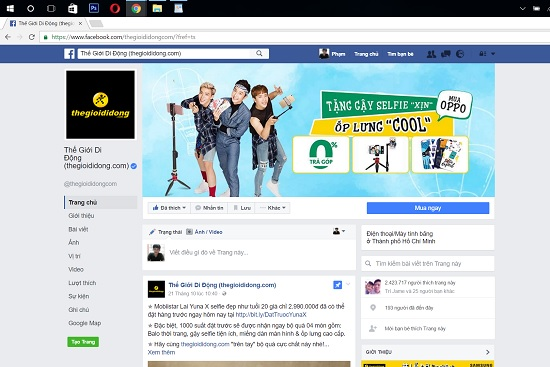550x367 pixels.
Task: Select Trang chủ in page sidebar
Action: 101,202
